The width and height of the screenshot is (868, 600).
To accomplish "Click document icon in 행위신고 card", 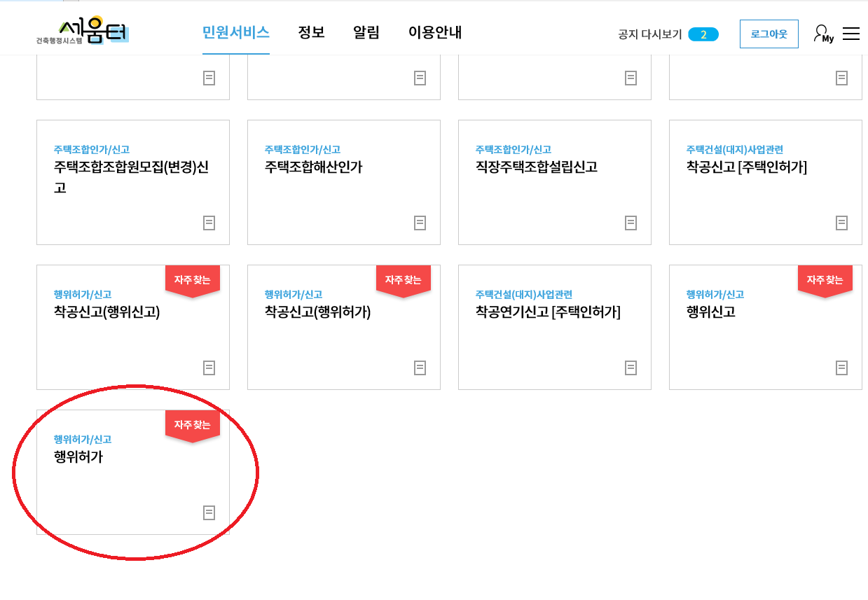I will (841, 368).
